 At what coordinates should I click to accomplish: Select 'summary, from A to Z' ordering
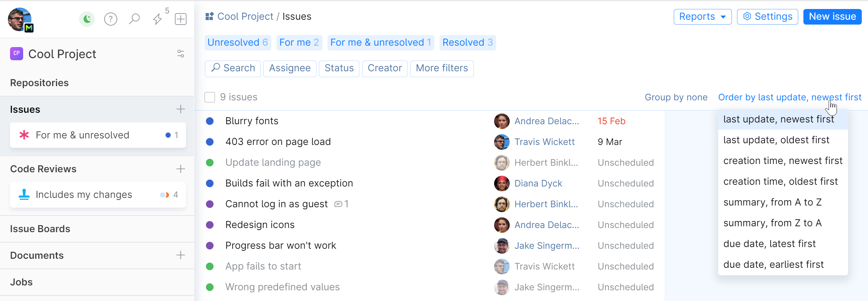[772, 202]
